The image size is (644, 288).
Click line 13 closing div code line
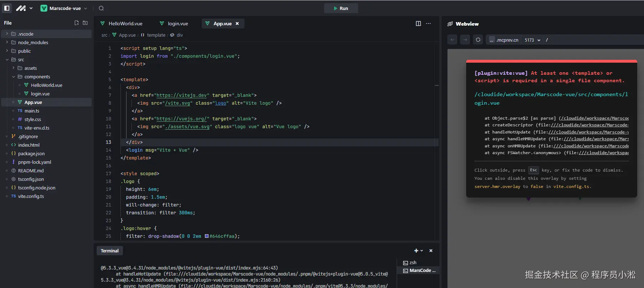point(134,142)
